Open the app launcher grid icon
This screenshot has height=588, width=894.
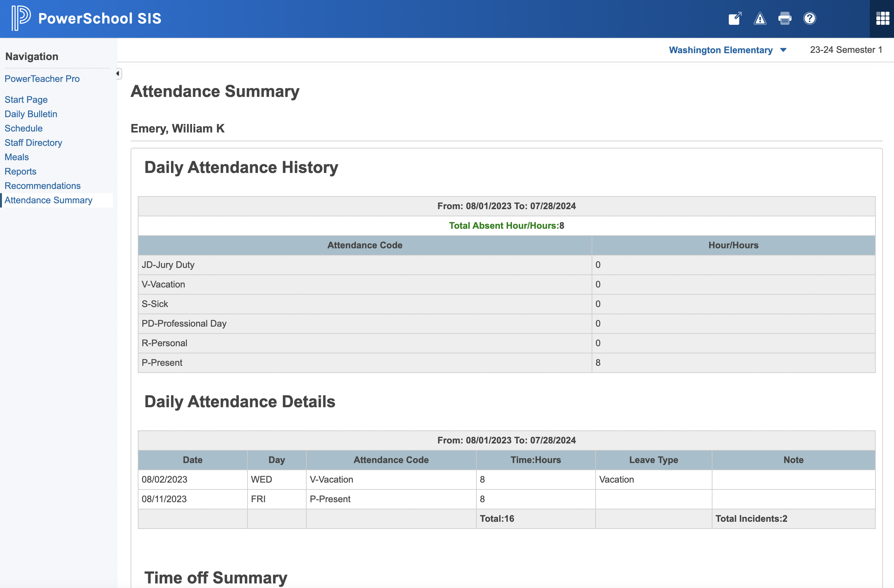click(882, 18)
